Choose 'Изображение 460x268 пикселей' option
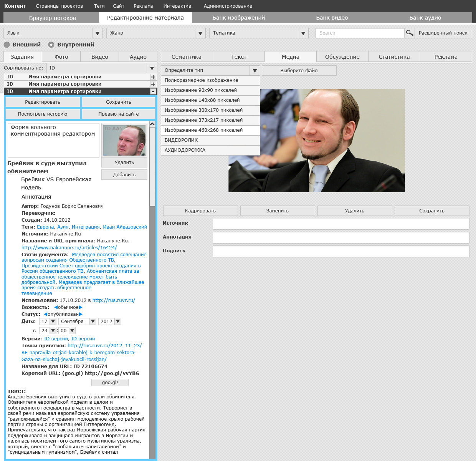The height and width of the screenshot is (461, 476). pos(210,130)
